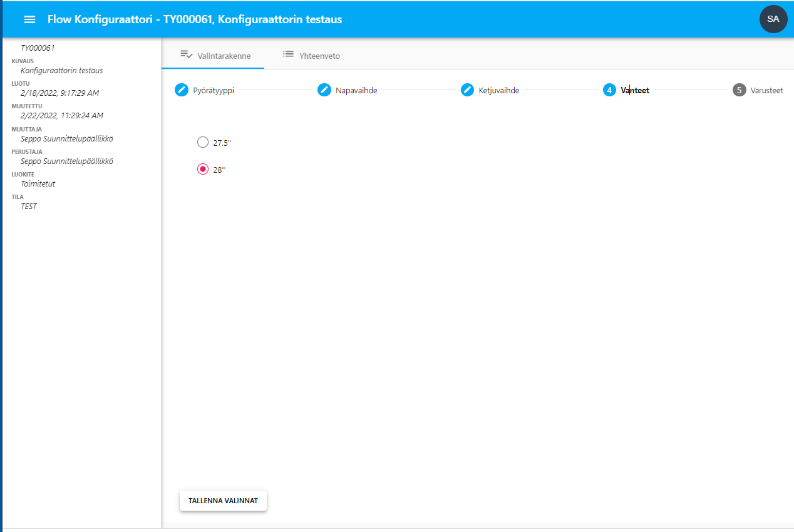Select the 28" rim size radio
794x532 pixels.
(202, 170)
